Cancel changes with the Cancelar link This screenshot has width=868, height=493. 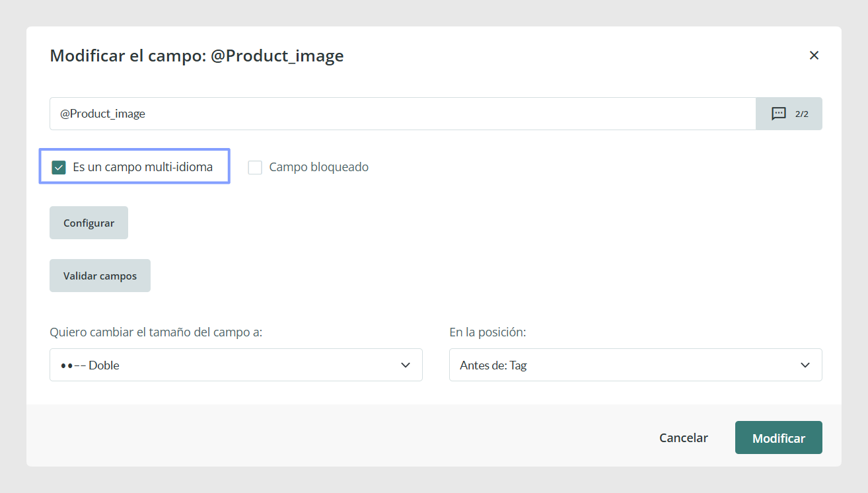684,437
